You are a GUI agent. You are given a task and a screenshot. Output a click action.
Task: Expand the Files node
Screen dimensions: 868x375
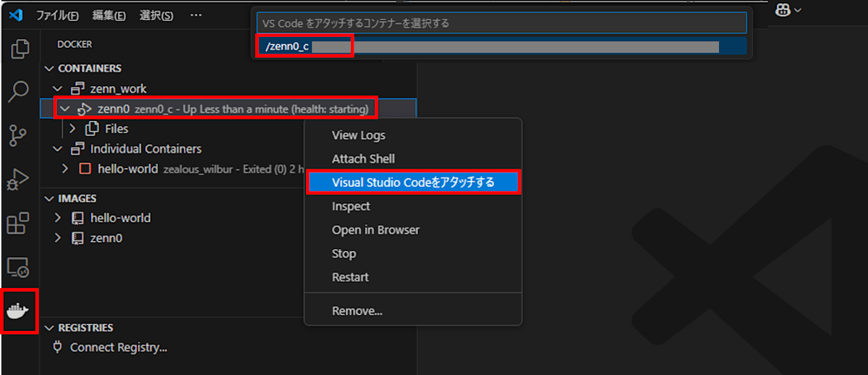point(72,129)
